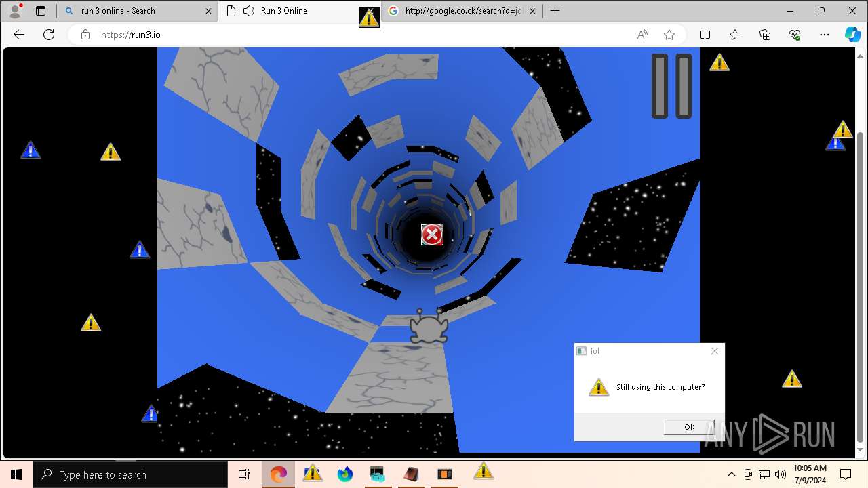Image resolution: width=868 pixels, height=488 pixels.
Task: Pause the Run 3 game
Action: 671,86
